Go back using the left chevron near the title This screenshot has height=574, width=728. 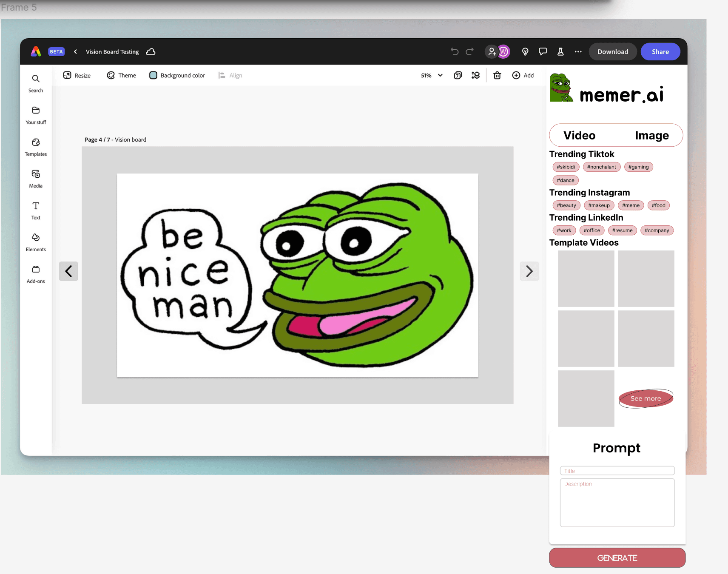[x=75, y=51]
